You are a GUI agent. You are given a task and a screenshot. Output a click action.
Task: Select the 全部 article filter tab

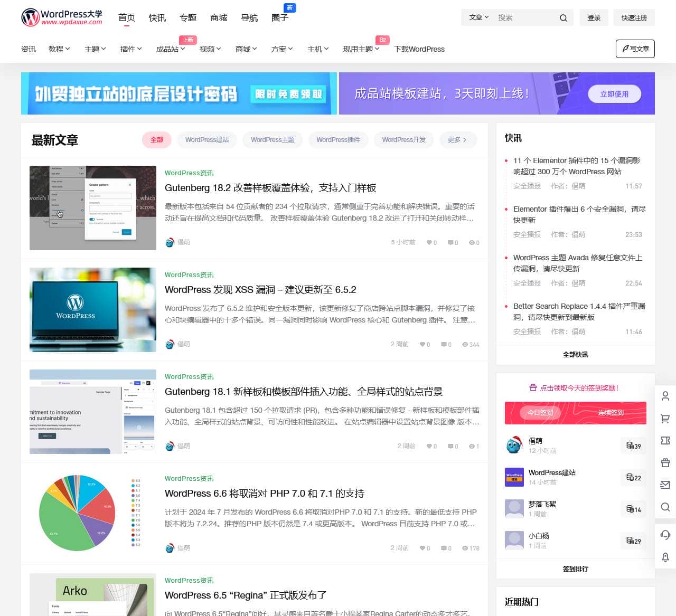tap(157, 140)
